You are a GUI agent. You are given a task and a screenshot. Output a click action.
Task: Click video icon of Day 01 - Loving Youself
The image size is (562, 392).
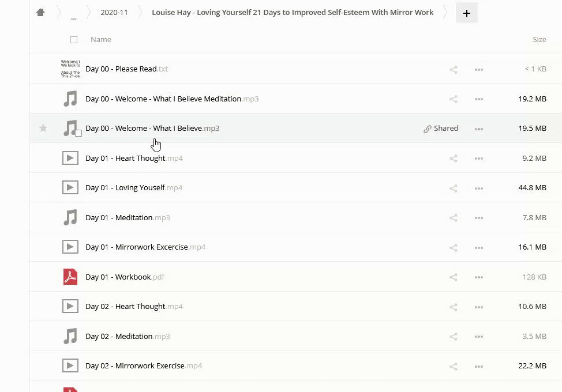pos(70,187)
